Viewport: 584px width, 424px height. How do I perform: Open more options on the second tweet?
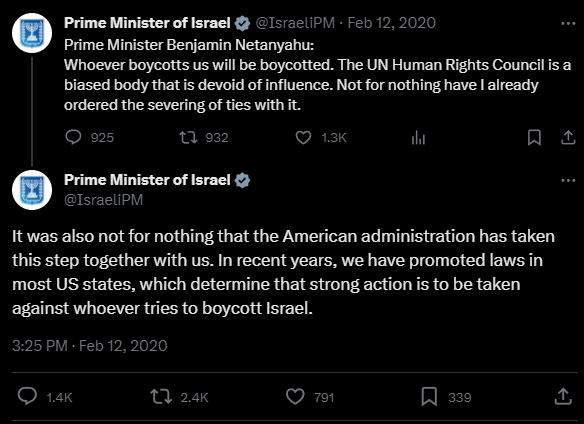tap(568, 181)
